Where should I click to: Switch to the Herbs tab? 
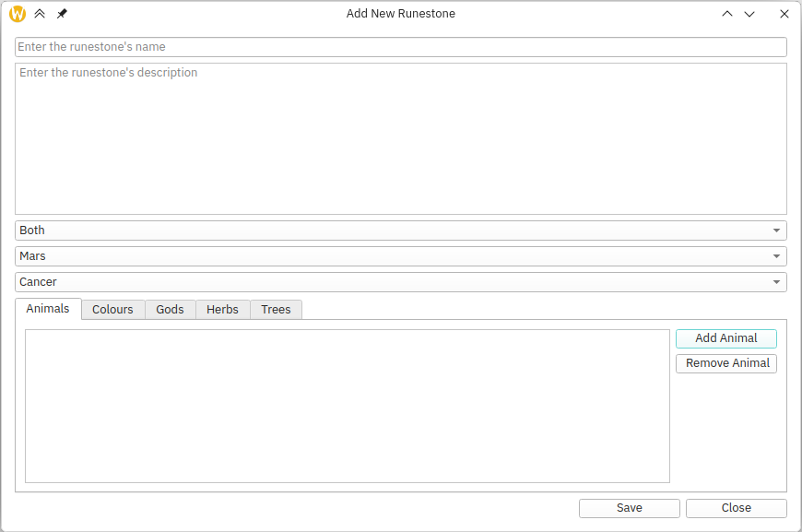222,310
